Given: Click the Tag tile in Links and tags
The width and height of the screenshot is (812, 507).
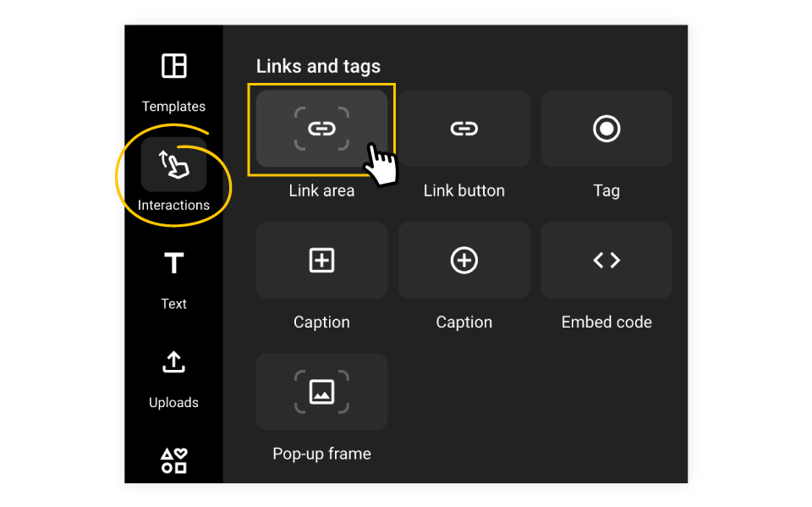Looking at the screenshot, I should 606,129.
